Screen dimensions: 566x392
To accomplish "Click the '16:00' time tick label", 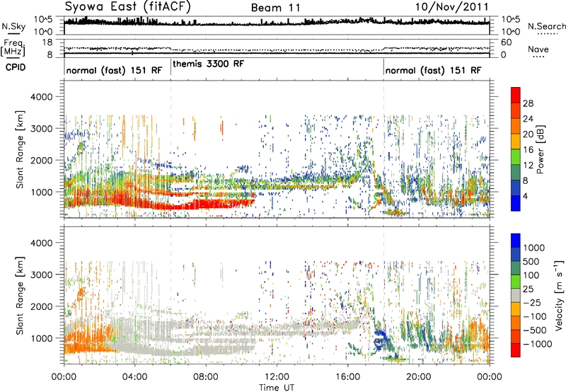I will coord(347,377).
